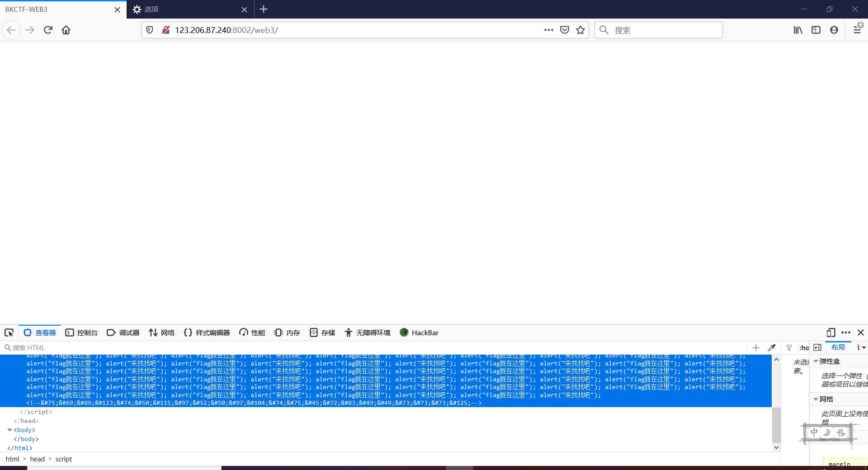Open devtools three-dot options menu
Screen dimensions: 868x470
click(846, 332)
